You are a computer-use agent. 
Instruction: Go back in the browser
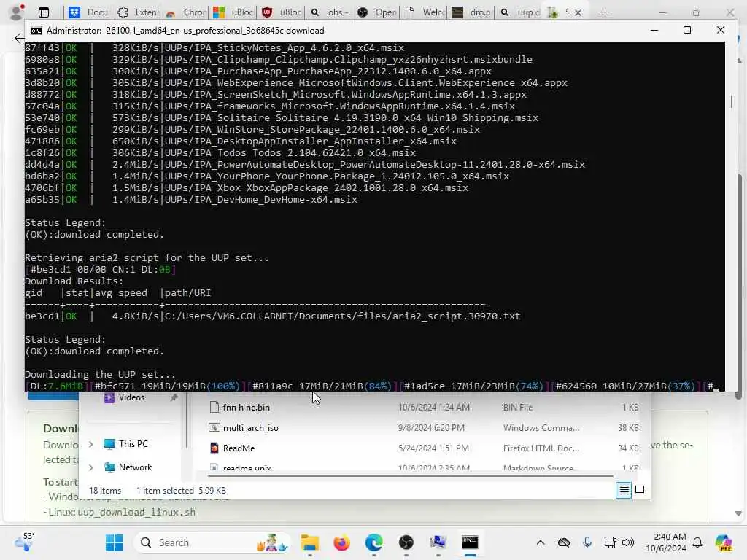pos(19,39)
